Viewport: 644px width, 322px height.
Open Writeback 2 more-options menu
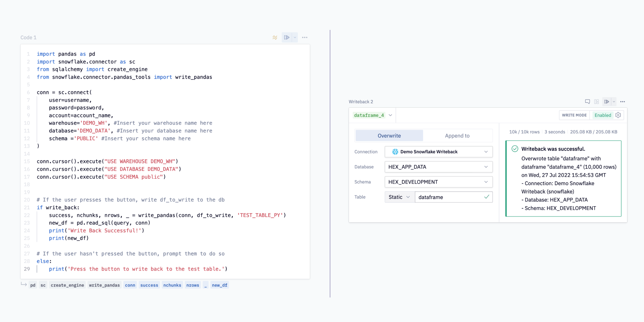pos(623,102)
